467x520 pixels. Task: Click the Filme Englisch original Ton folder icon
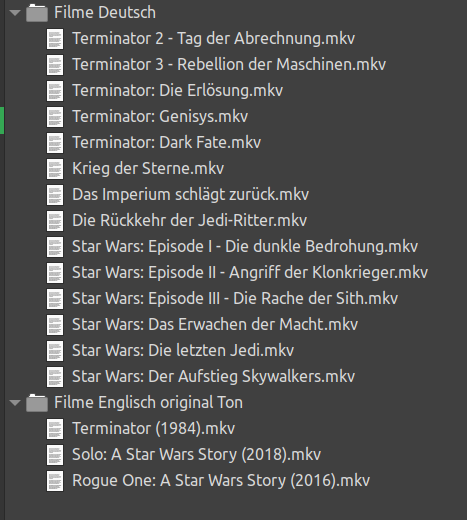click(37, 403)
